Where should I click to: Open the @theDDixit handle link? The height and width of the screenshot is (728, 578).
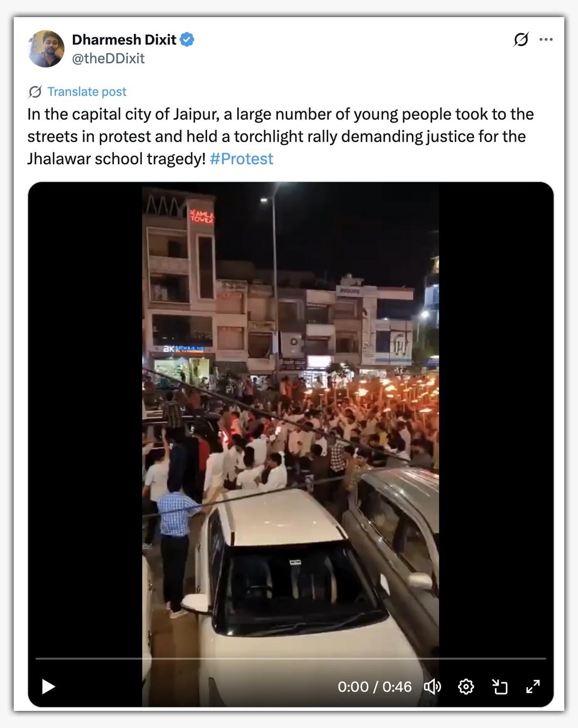pyautogui.click(x=108, y=59)
